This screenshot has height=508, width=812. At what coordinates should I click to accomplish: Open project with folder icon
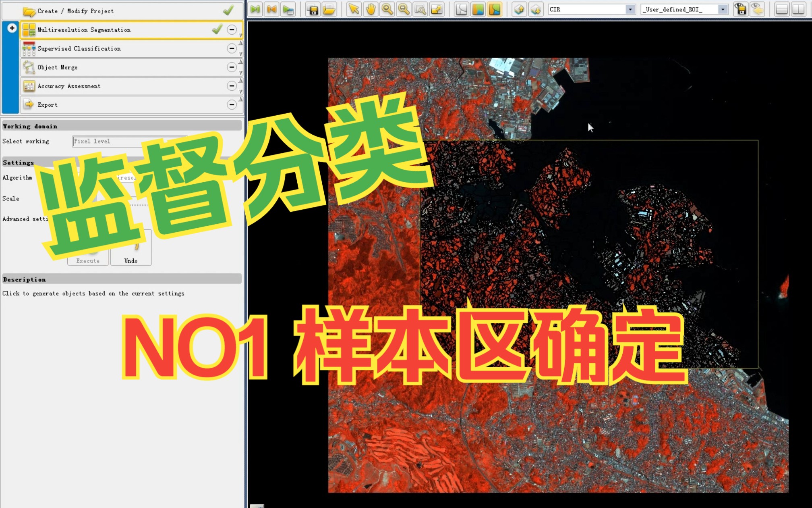pyautogui.click(x=329, y=9)
